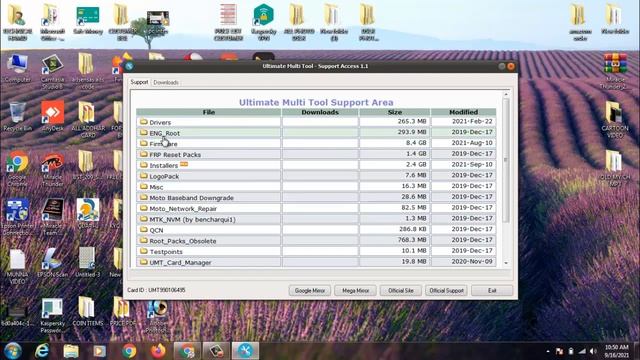Open the Installers folder row
Image resolution: width=640 pixels, height=360 pixels.
point(316,165)
